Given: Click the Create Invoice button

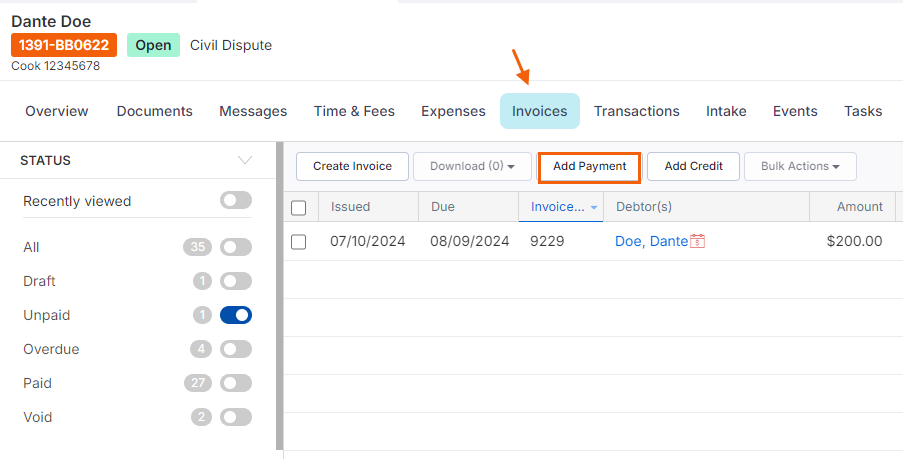Looking at the screenshot, I should point(352,166).
